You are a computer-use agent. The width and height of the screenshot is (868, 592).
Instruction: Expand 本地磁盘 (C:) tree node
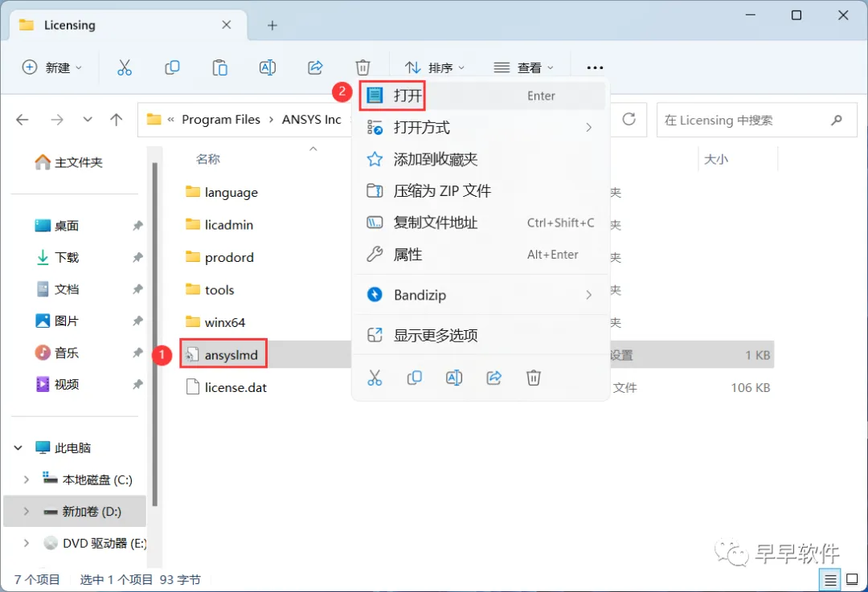click(x=26, y=480)
